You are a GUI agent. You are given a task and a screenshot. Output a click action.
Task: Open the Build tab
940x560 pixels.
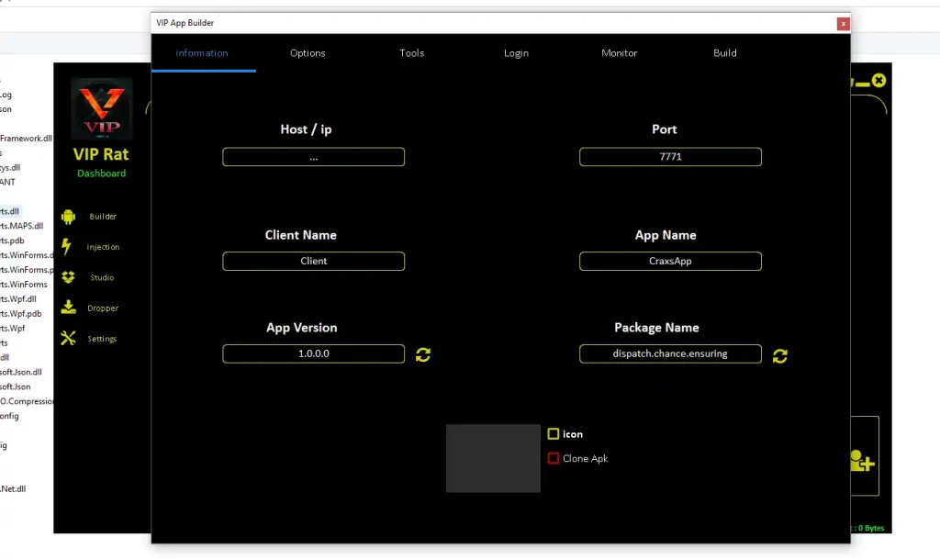(725, 53)
